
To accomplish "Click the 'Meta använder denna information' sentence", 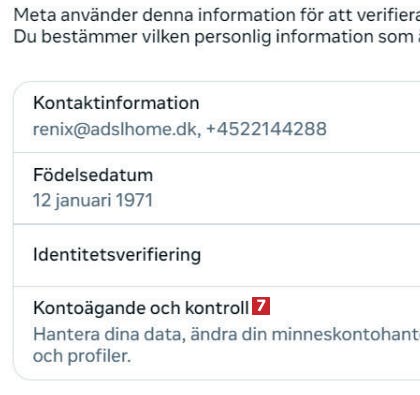I will point(217,15).
